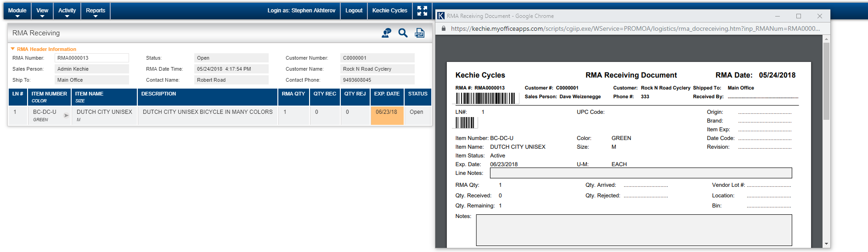Click the padlock icon in the popup address bar
This screenshot has height=252, width=868.
click(x=444, y=28)
